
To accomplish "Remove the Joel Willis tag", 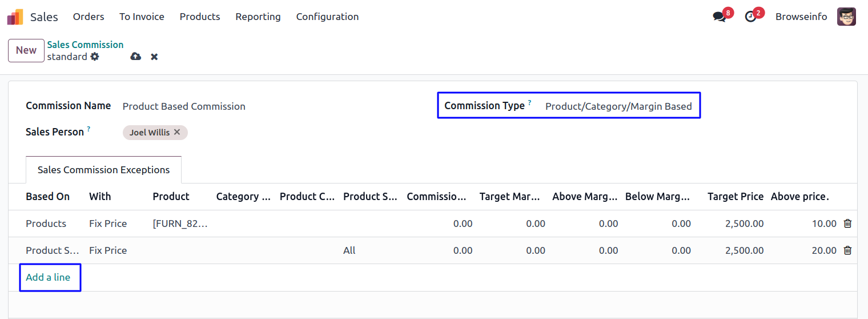I will (177, 132).
